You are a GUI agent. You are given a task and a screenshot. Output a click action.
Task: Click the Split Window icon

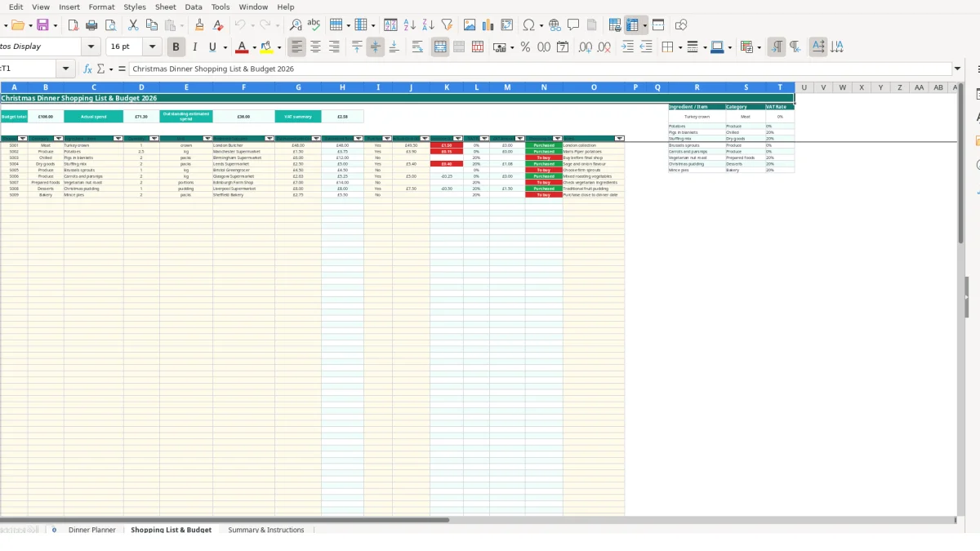pos(658,25)
